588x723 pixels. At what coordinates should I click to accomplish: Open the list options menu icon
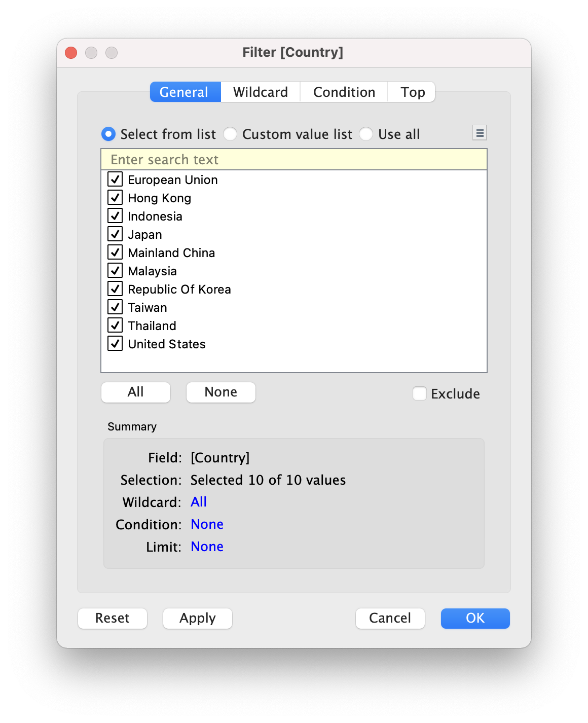(x=480, y=133)
